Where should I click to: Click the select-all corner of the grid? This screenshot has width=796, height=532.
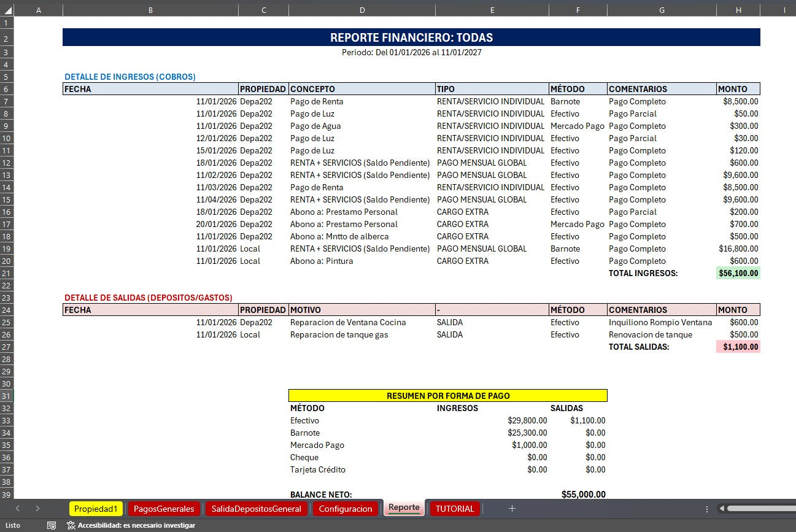tap(7, 10)
